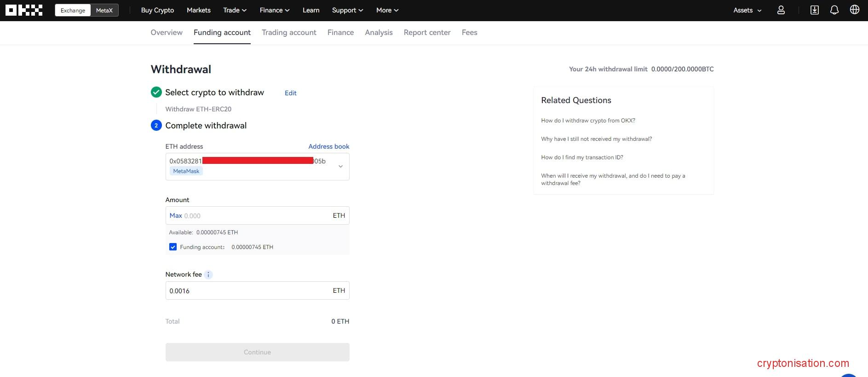Open the Trade dropdown menu
This screenshot has width=868, height=377.
coord(235,10)
